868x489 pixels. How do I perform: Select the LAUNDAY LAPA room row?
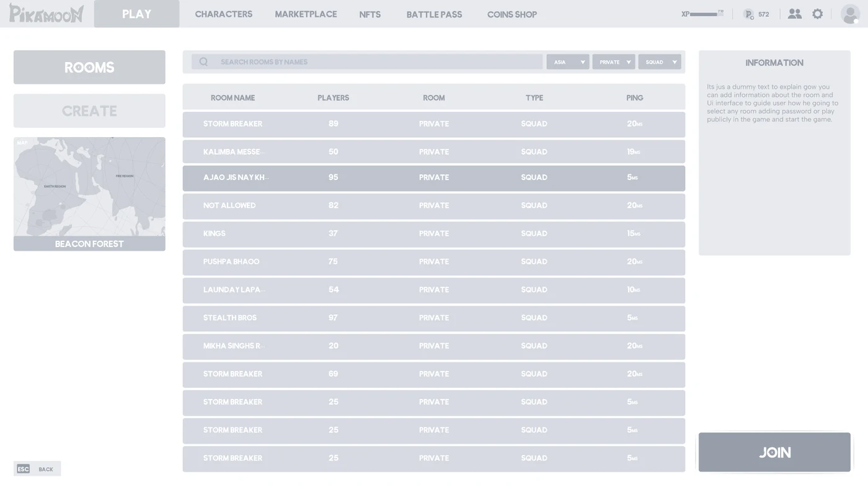coord(434,290)
